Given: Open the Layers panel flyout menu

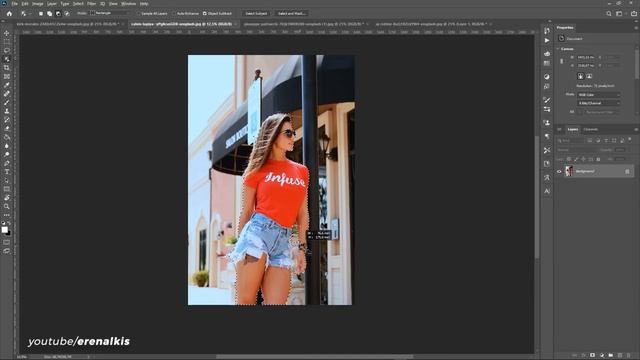Looking at the screenshot, I should [636, 129].
